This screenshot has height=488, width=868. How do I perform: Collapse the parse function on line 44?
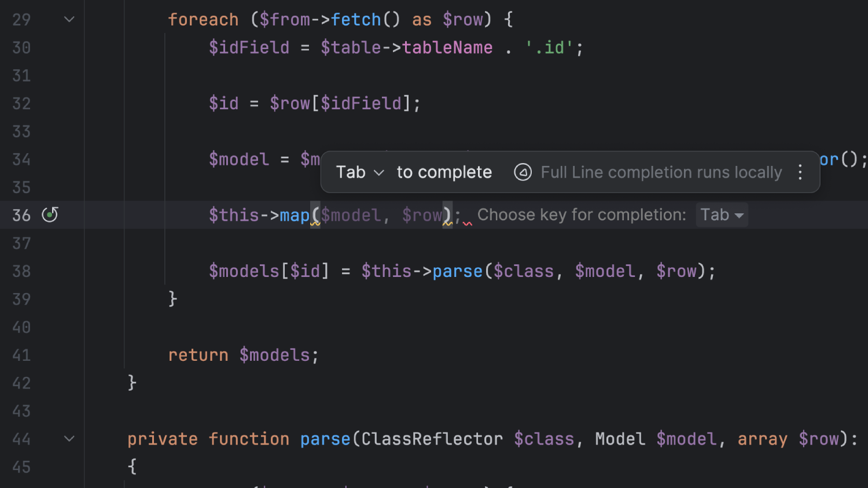point(69,439)
